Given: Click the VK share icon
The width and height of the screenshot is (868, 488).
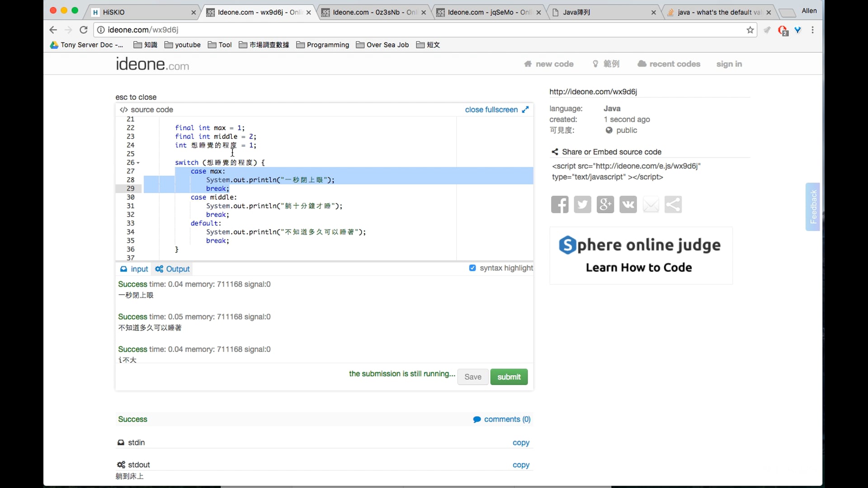Looking at the screenshot, I should coord(628,205).
